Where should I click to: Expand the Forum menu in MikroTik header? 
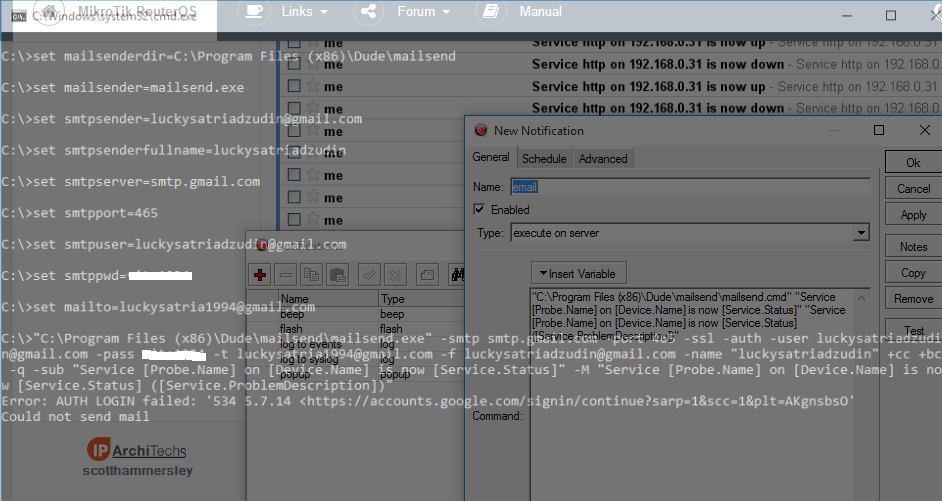click(424, 12)
